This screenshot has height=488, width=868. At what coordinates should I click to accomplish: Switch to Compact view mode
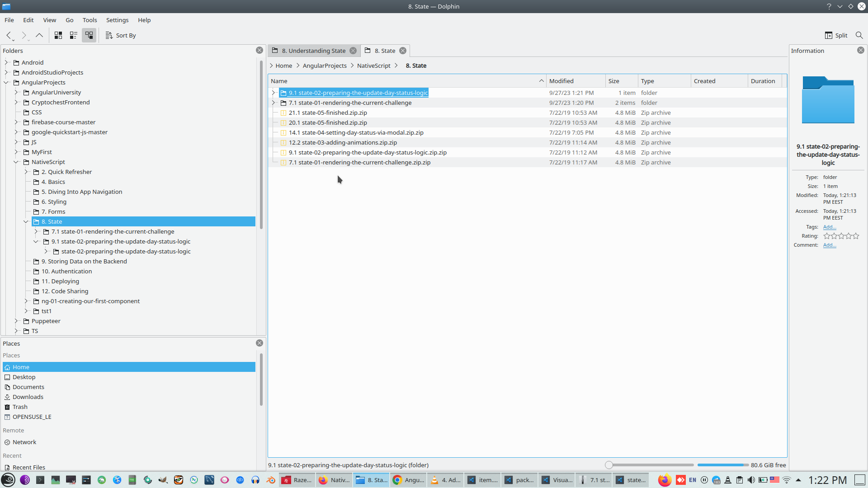coord(74,35)
